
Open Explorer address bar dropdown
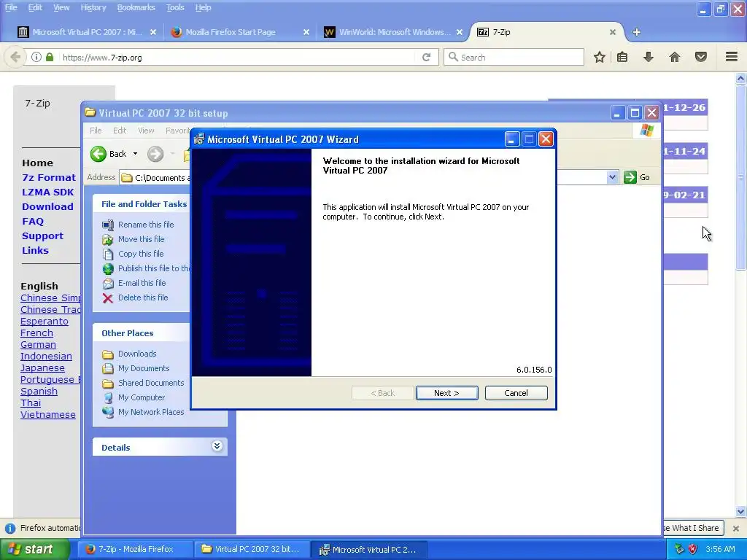(x=612, y=177)
